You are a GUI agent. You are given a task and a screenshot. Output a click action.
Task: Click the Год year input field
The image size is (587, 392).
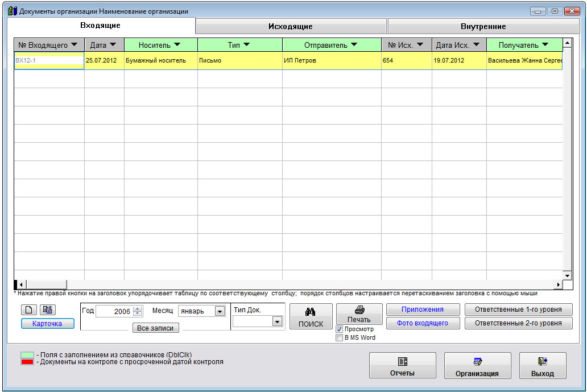(x=114, y=312)
